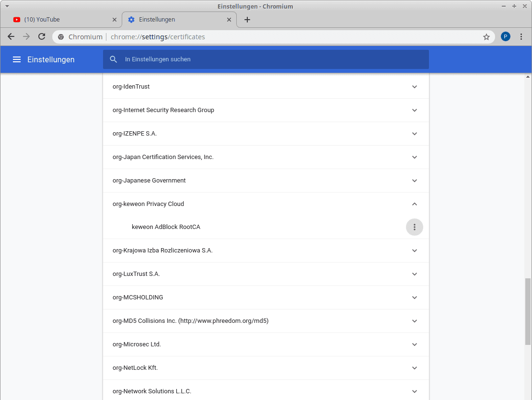The image size is (532, 400).
Task: Expand org-Microsec Ltd. entry
Action: 414,344
